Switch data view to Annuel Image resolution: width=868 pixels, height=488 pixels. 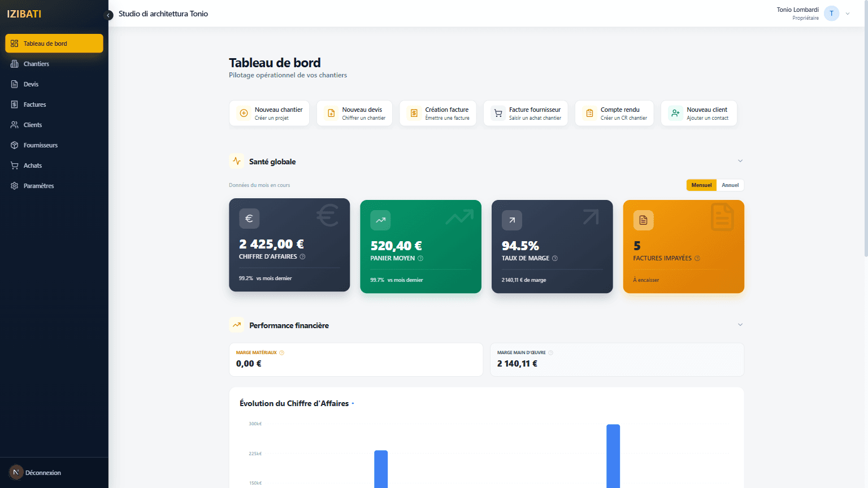click(730, 185)
